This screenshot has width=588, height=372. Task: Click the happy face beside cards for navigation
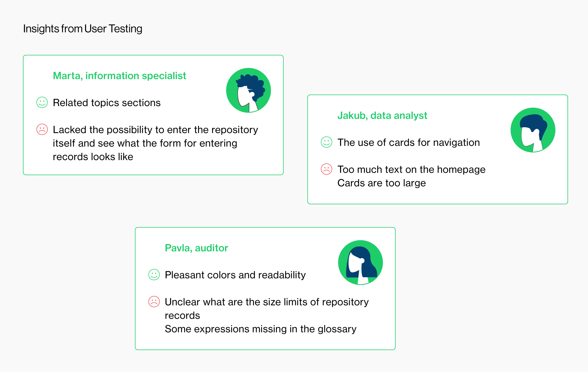click(327, 142)
